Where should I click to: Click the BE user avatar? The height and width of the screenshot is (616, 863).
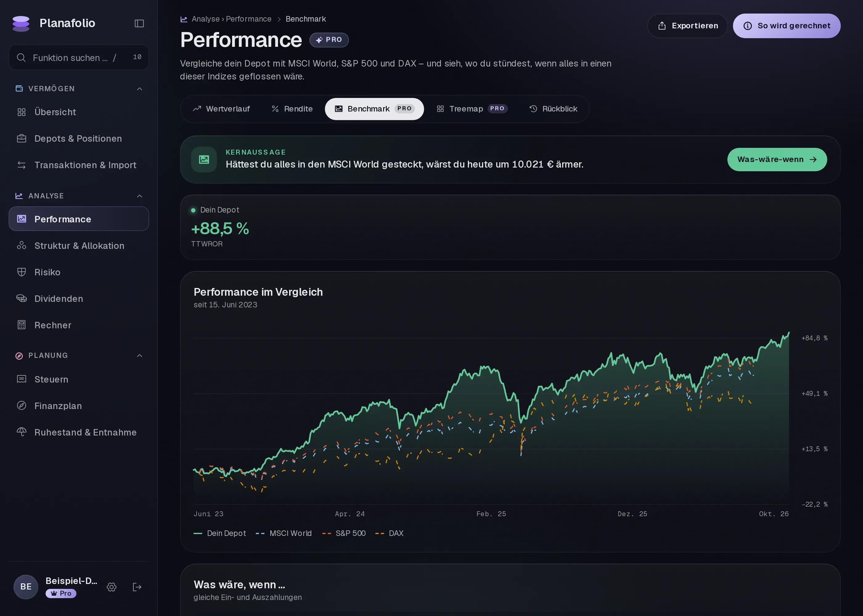click(x=26, y=587)
